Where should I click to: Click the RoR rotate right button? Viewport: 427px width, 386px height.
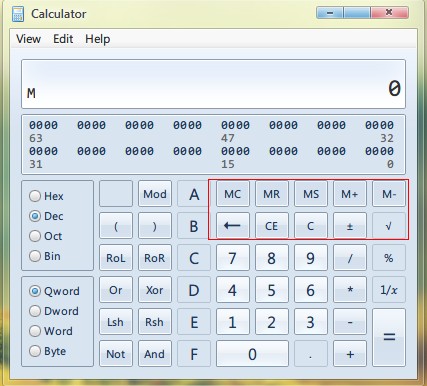(155, 258)
